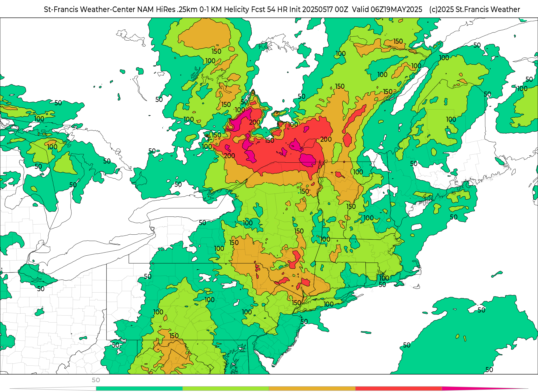Click the yellow-green color bar segment
This screenshot has height=392, width=538.
coord(226,389)
